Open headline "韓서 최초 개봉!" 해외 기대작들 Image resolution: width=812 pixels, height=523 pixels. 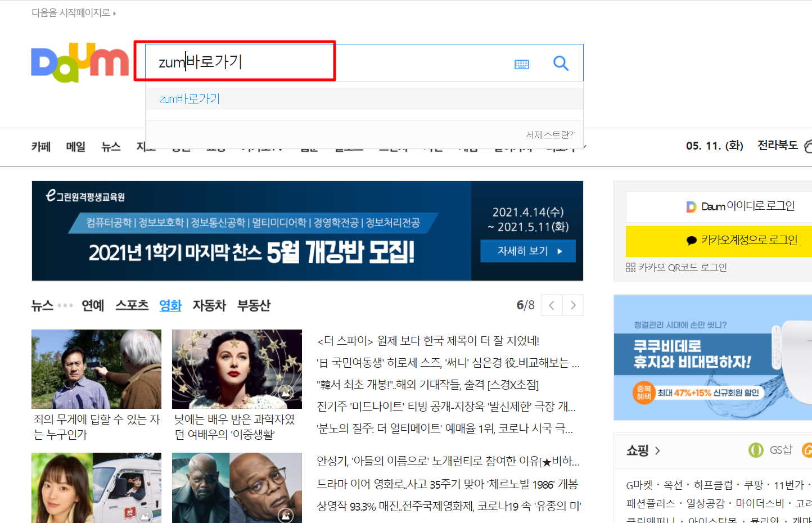click(x=428, y=385)
